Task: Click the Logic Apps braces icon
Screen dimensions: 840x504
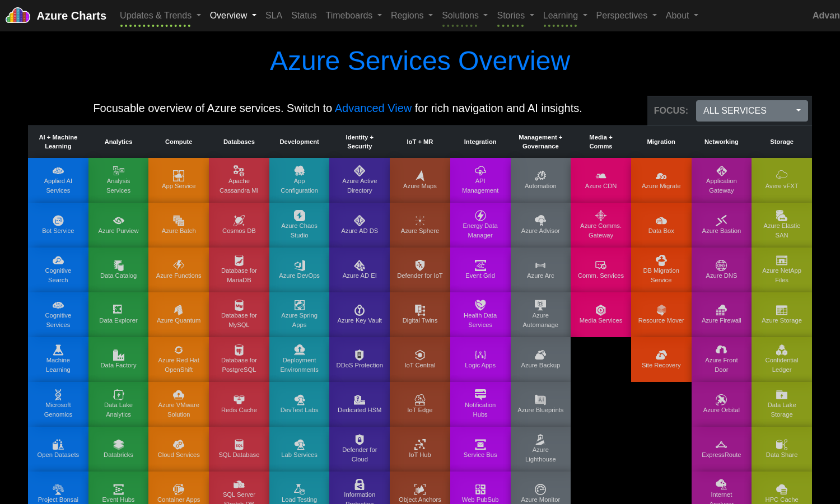Action: (x=480, y=355)
